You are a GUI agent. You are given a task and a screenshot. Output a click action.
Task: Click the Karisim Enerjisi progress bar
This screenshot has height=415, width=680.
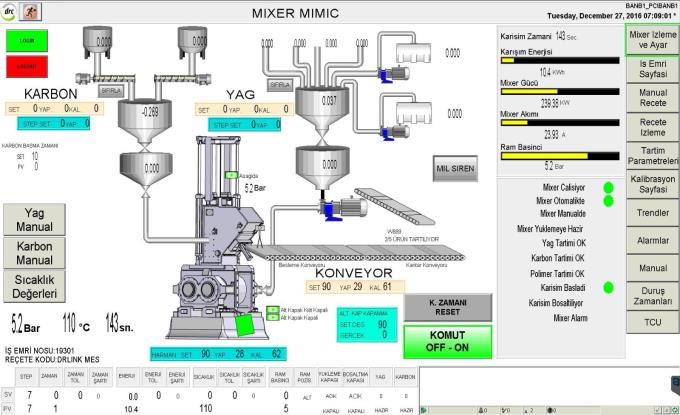tap(560, 60)
